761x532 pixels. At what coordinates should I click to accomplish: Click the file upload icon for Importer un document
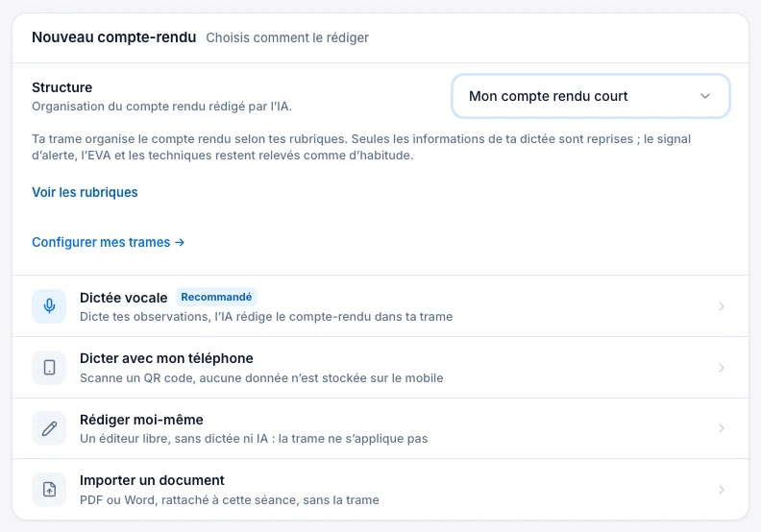coord(49,490)
